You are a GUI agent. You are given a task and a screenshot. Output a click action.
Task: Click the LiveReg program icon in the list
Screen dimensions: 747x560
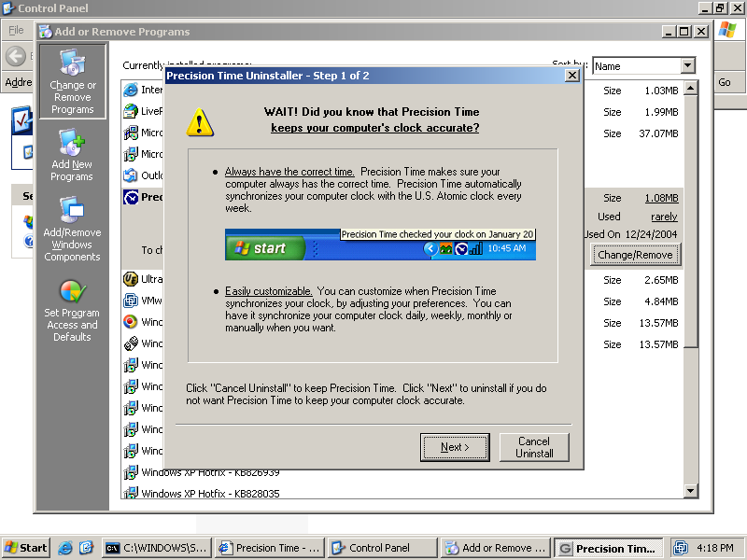tap(131, 111)
